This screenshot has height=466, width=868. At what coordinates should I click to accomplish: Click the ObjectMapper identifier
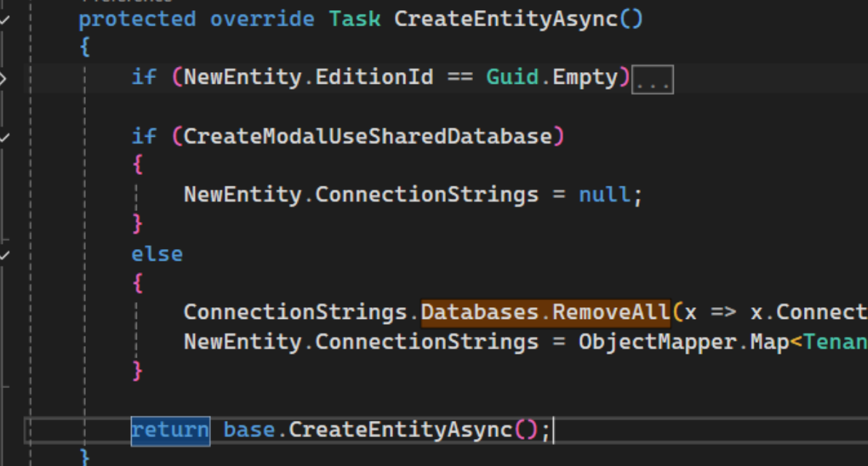point(657,342)
